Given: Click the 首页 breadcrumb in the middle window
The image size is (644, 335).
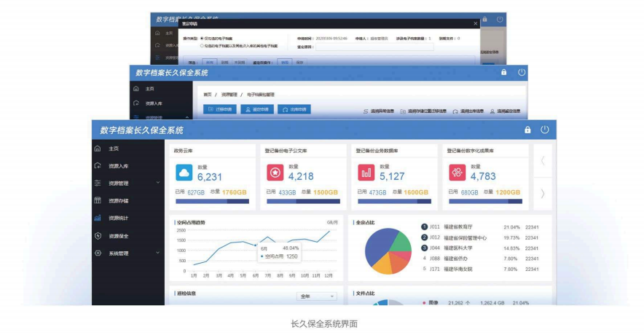Looking at the screenshot, I should click(208, 95).
